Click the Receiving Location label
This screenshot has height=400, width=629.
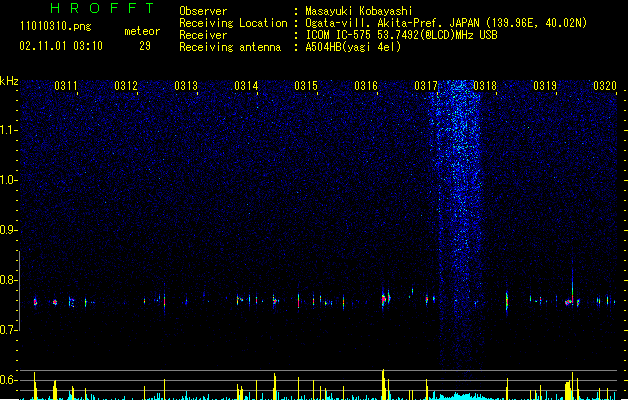click(233, 23)
